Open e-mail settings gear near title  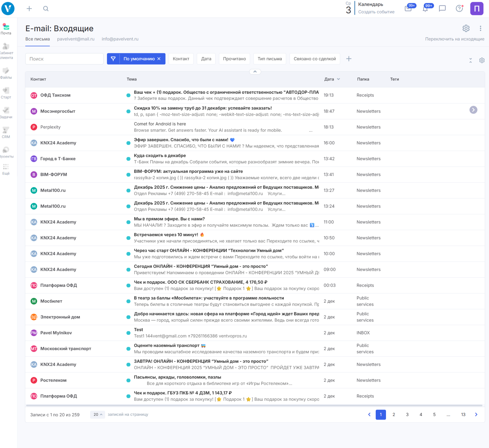(466, 28)
